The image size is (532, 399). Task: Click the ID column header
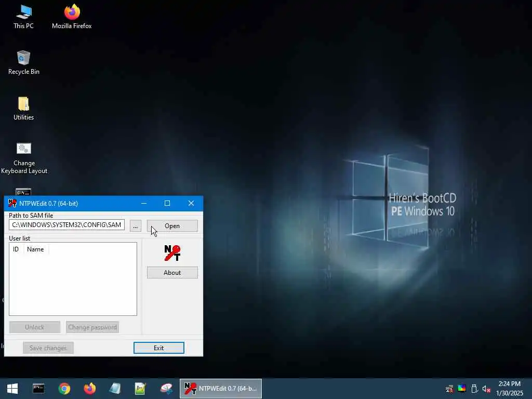(16, 249)
